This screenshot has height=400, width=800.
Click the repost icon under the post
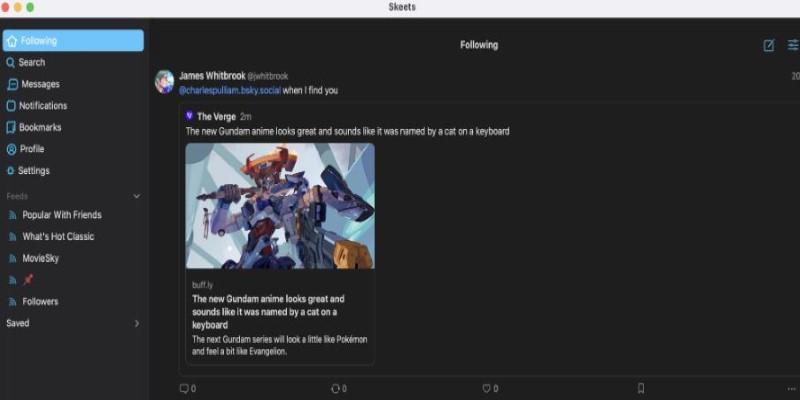335,388
